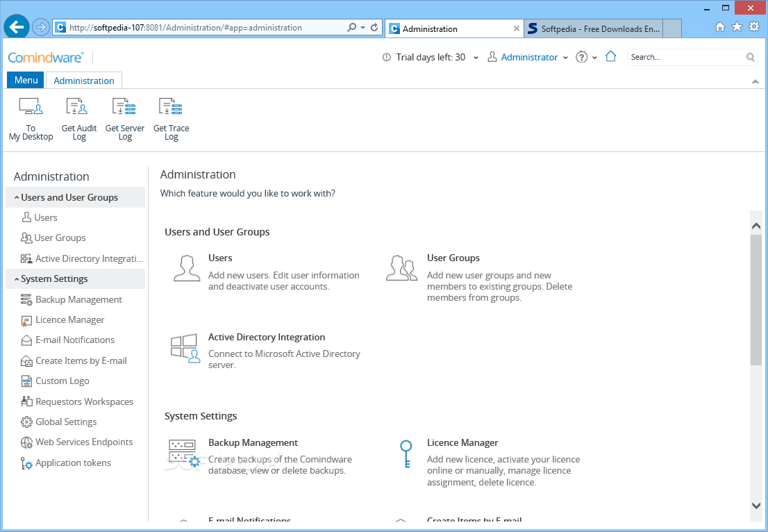
Task: Open the Menu tab
Action: [26, 80]
